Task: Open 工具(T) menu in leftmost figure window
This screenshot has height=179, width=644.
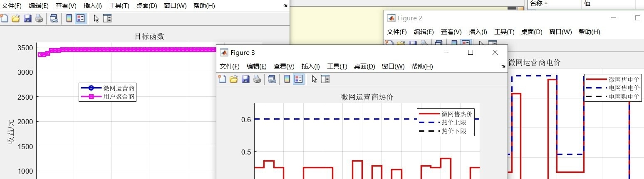Action: [119, 6]
